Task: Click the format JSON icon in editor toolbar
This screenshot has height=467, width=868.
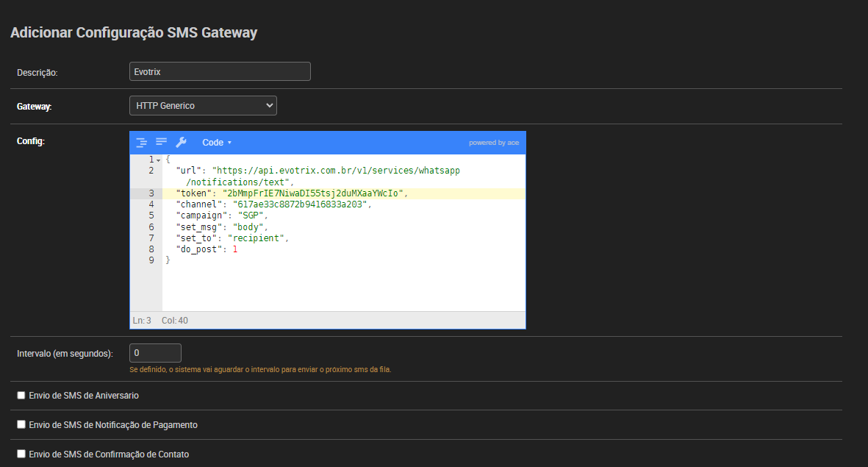Action: (x=142, y=142)
